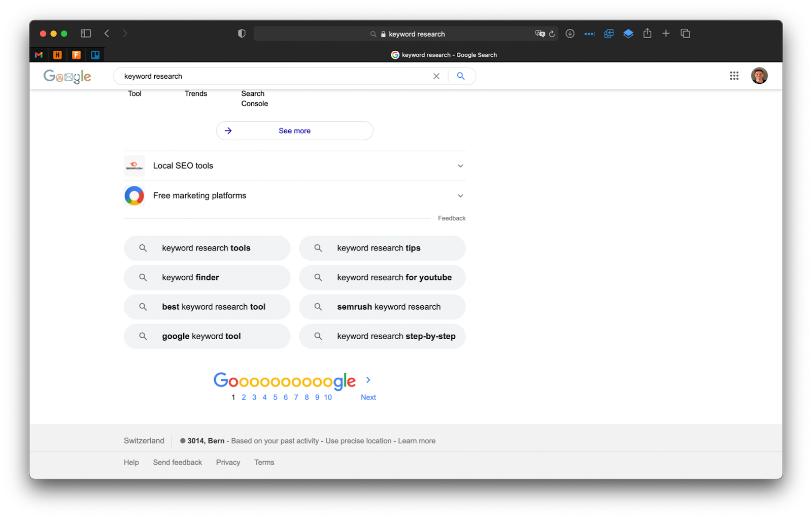Choose the google keyword tool suggestion
This screenshot has width=812, height=518.
tap(207, 337)
